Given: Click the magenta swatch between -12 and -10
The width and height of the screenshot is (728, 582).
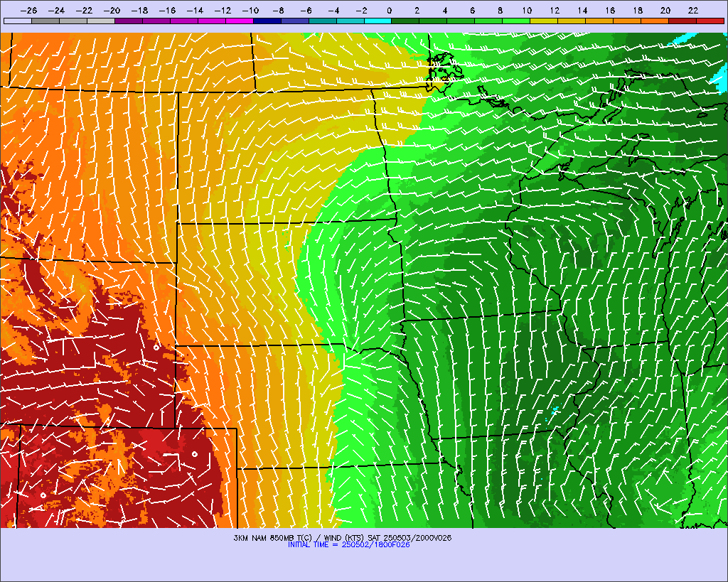Looking at the screenshot, I should point(240,21).
